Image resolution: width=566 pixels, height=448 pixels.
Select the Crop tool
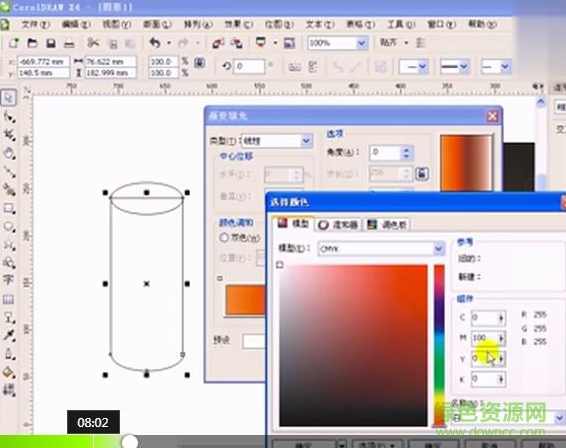(x=9, y=135)
